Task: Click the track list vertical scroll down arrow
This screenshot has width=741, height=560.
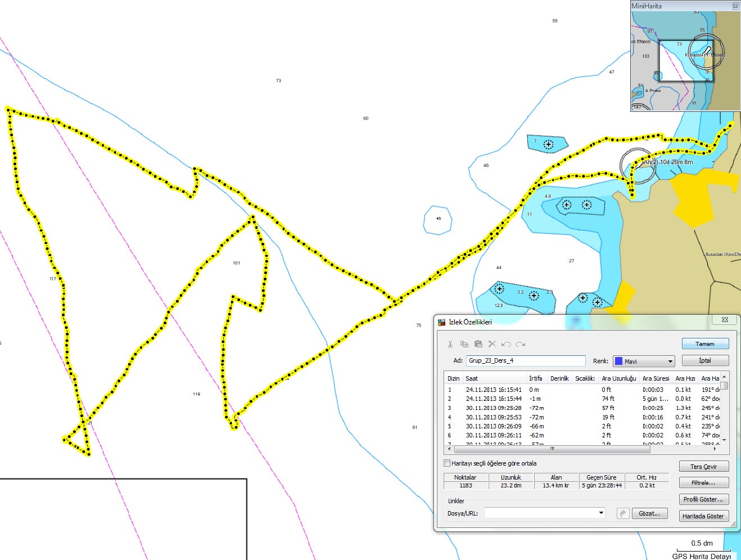Action: pos(724,440)
